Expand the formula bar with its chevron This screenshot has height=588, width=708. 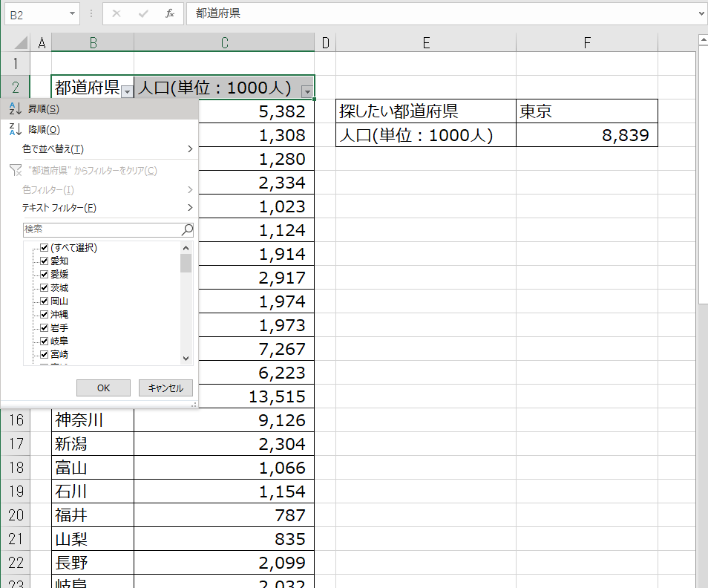click(702, 14)
